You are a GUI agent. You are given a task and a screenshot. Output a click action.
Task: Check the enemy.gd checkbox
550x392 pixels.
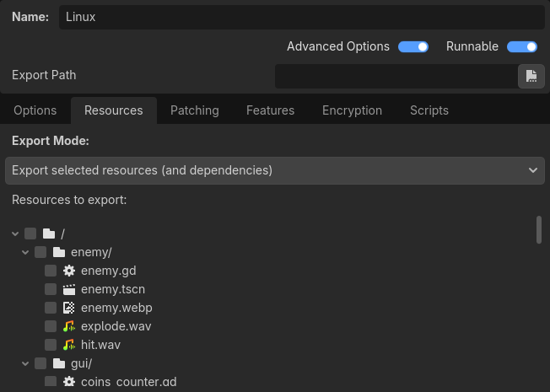pos(51,271)
